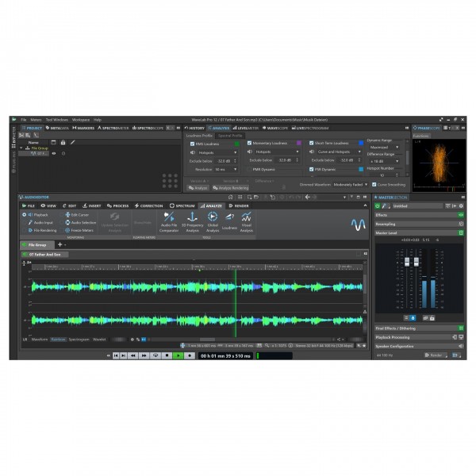Viewport: 476px width, 476px height.
Task: Click the 07 Father And Son file tab
Action: tap(44, 255)
